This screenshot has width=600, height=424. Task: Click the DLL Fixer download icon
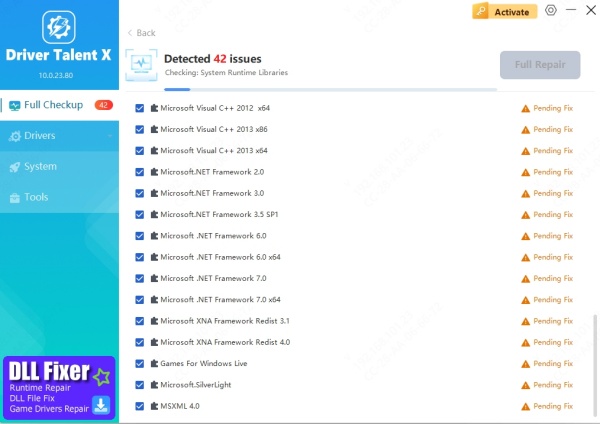coord(100,404)
